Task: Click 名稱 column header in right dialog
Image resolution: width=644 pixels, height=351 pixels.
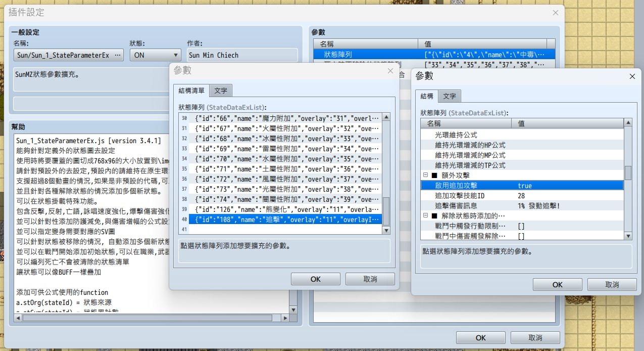Action: (466, 123)
